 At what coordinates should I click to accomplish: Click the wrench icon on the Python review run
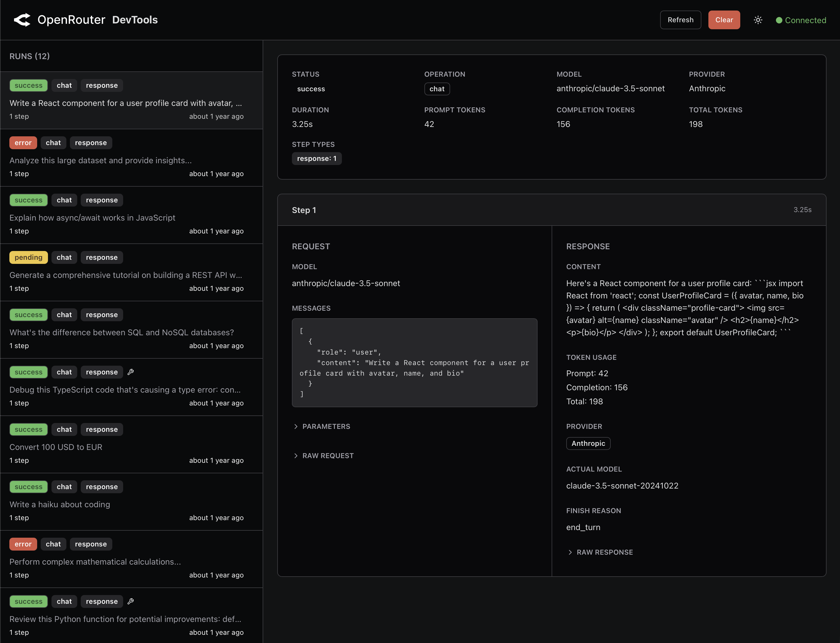131,601
